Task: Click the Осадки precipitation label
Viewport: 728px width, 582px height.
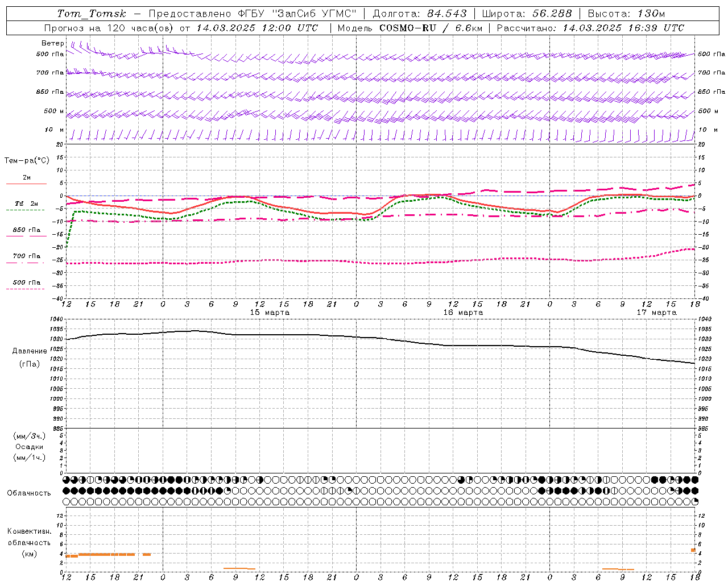Action: point(30,447)
